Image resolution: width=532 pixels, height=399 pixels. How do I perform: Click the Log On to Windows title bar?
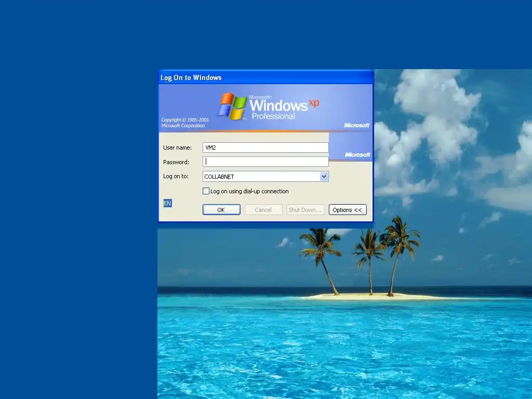tap(265, 77)
